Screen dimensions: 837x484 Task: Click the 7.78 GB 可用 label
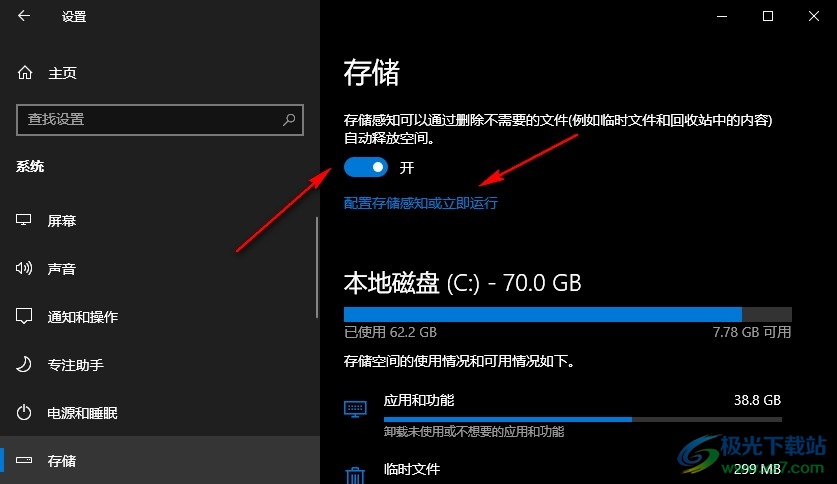tap(752, 332)
